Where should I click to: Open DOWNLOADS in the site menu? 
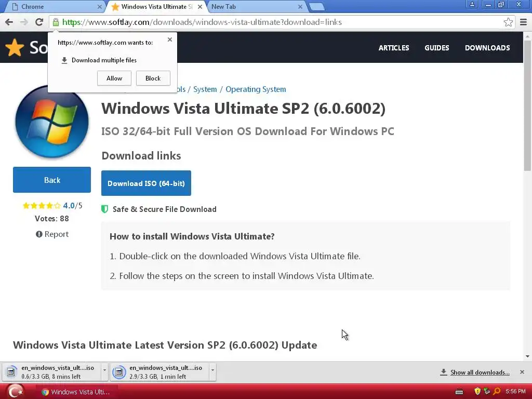(x=487, y=48)
